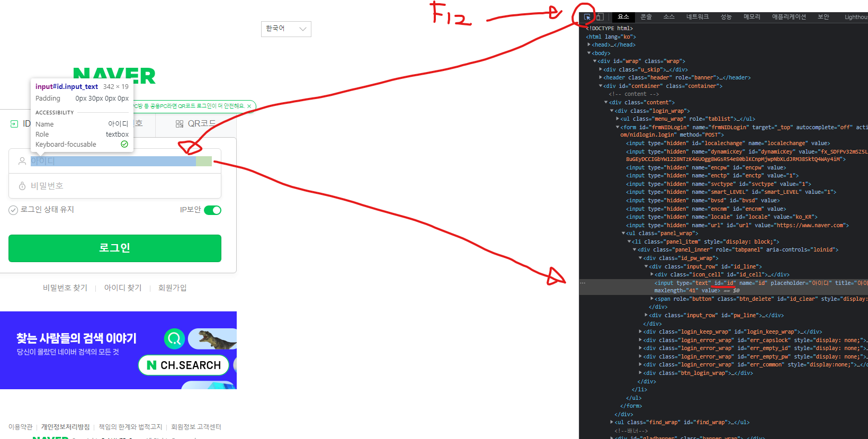
Task: Collapse the div class="panel_inner" node
Action: 634,249
